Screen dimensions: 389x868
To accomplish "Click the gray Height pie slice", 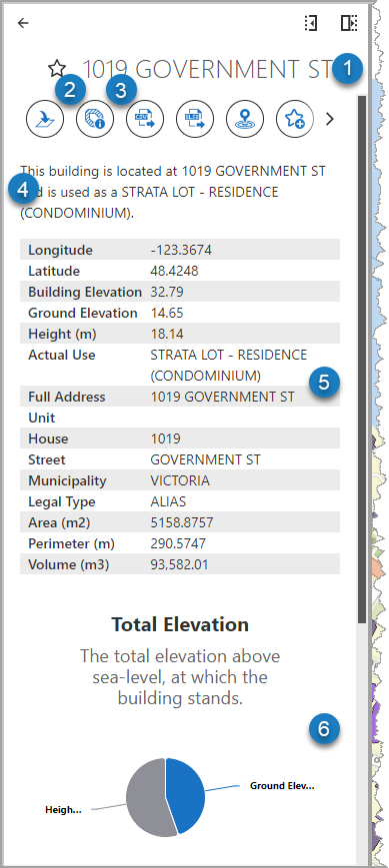I will [x=145, y=797].
